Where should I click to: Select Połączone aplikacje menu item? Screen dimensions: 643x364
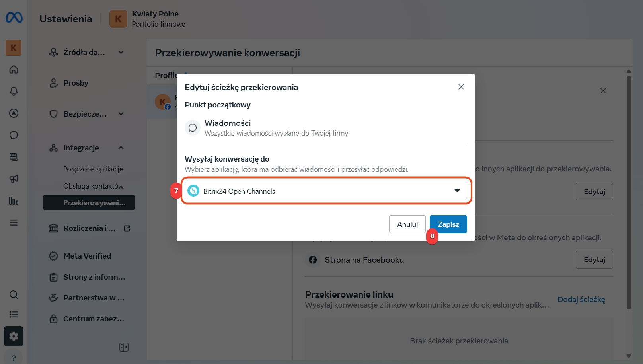[93, 169]
